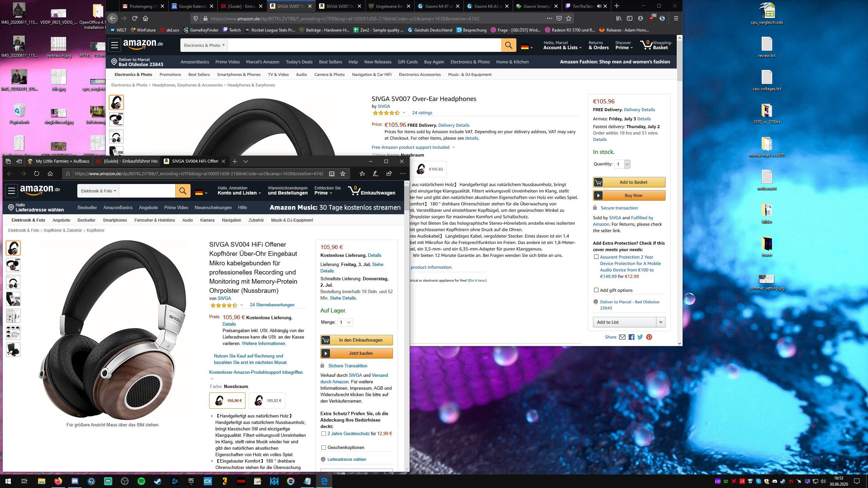This screenshot has width=868, height=488.
Task: Open Quantity dropdown in Firefox window
Action: (x=622, y=164)
